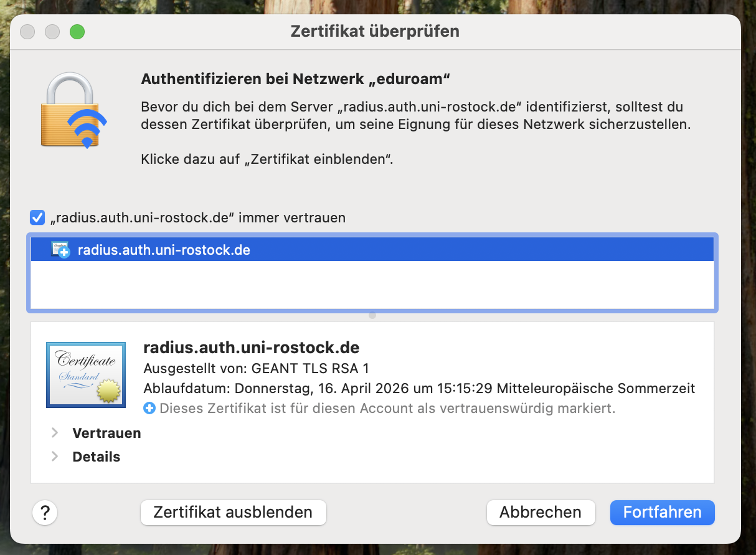
Task: Click the Vertrauen label
Action: click(x=106, y=433)
